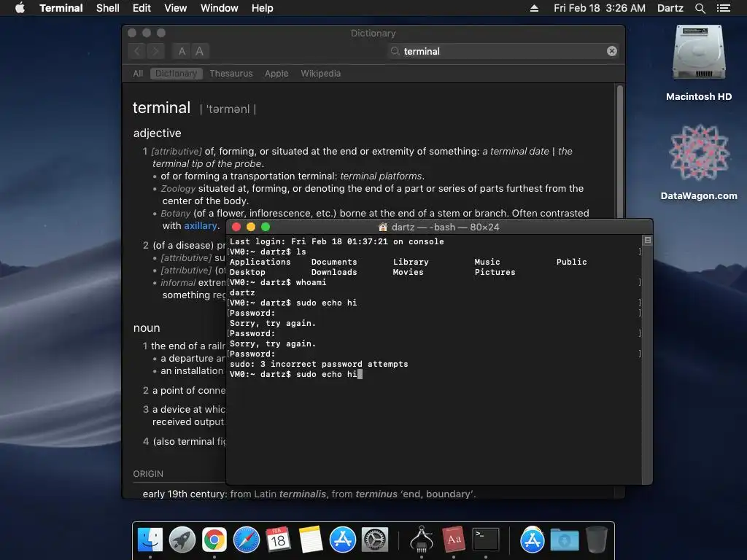Image resolution: width=747 pixels, height=560 pixels.
Task: Decrease Dictionary text size small A
Action: pos(182,51)
